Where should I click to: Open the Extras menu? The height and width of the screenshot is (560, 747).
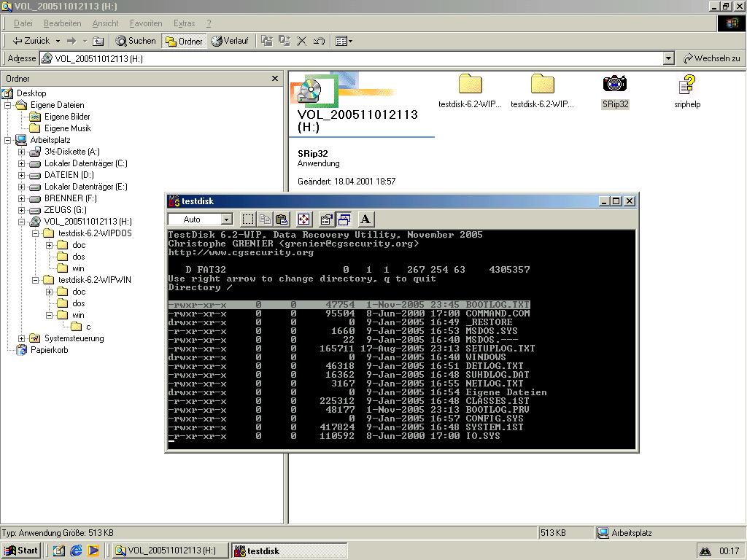pyautogui.click(x=184, y=23)
